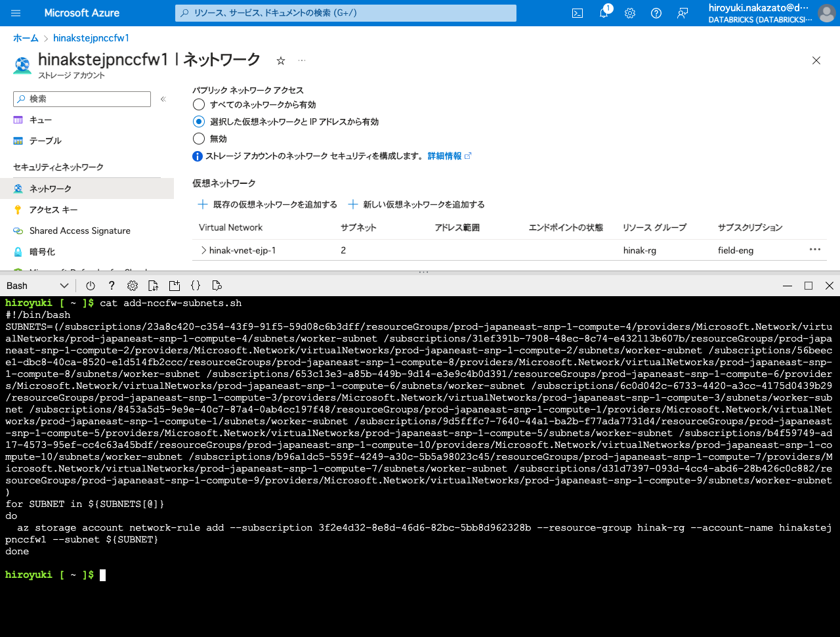Select the hinak-rg resource group cell
Image resolution: width=840 pixels, height=637 pixels.
pos(640,250)
